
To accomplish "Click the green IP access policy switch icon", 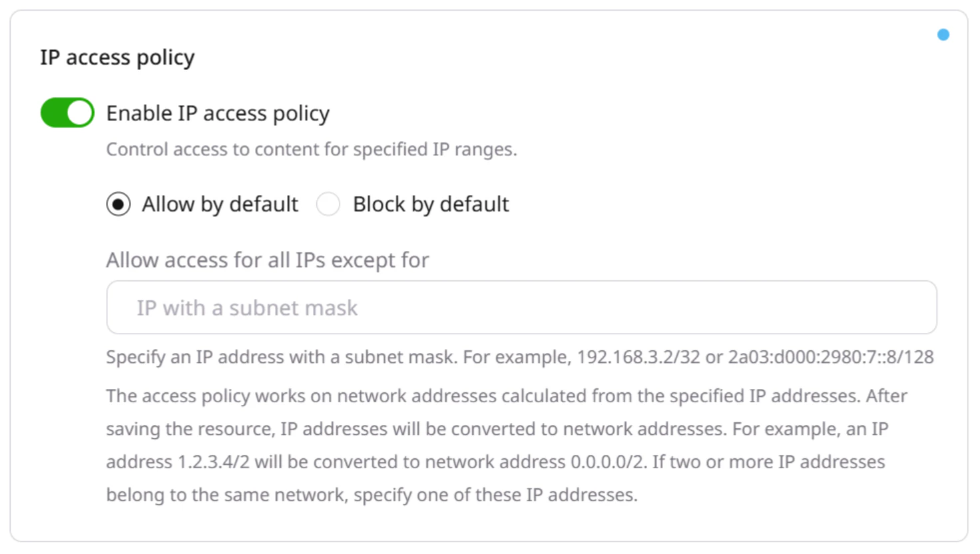I will pyautogui.click(x=67, y=112).
